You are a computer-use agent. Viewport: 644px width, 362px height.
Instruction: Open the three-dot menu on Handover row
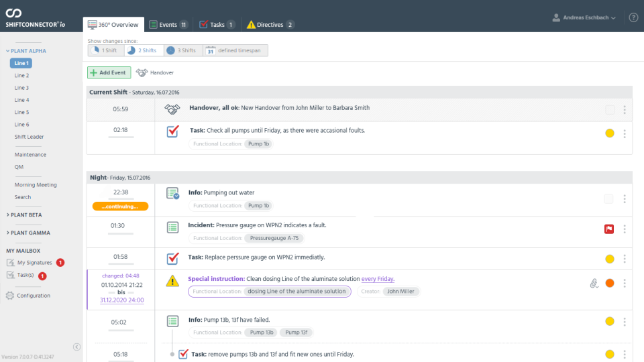click(x=625, y=109)
